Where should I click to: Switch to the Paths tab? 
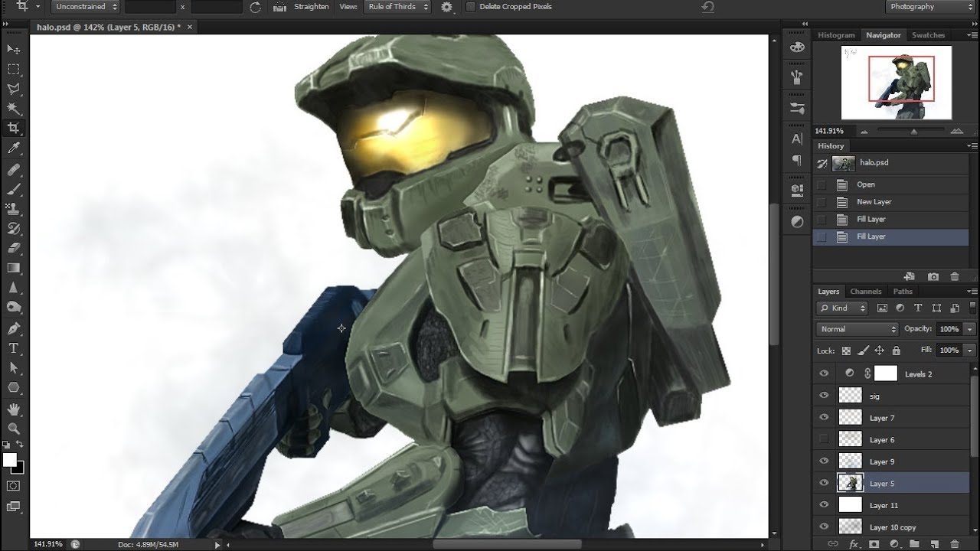(903, 292)
